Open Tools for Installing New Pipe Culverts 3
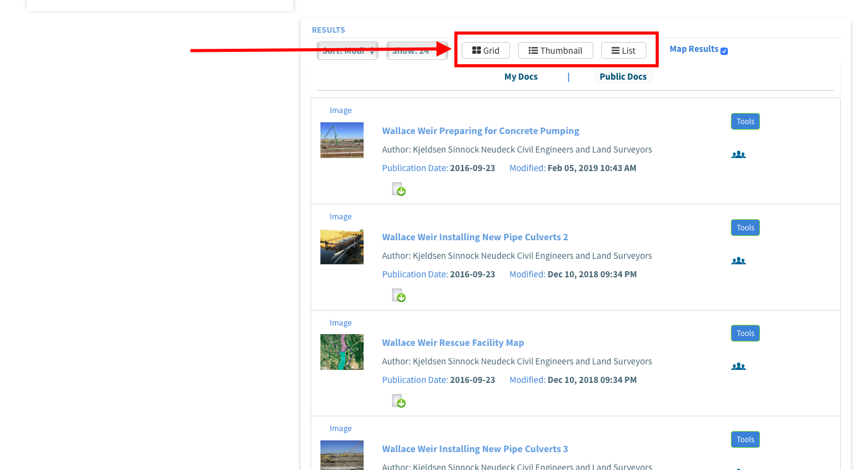Screen dimensions: 868x470 [x=745, y=440]
